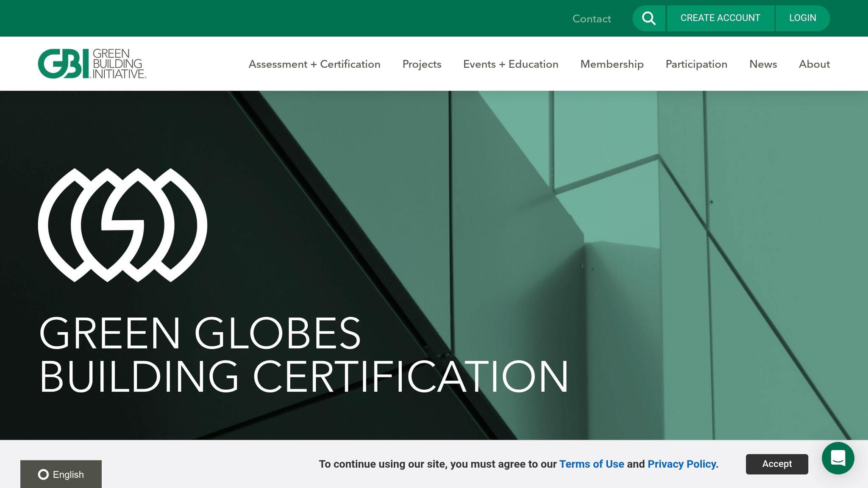Open the Events + Education menu
This screenshot has height=488, width=868.
pos(511,64)
